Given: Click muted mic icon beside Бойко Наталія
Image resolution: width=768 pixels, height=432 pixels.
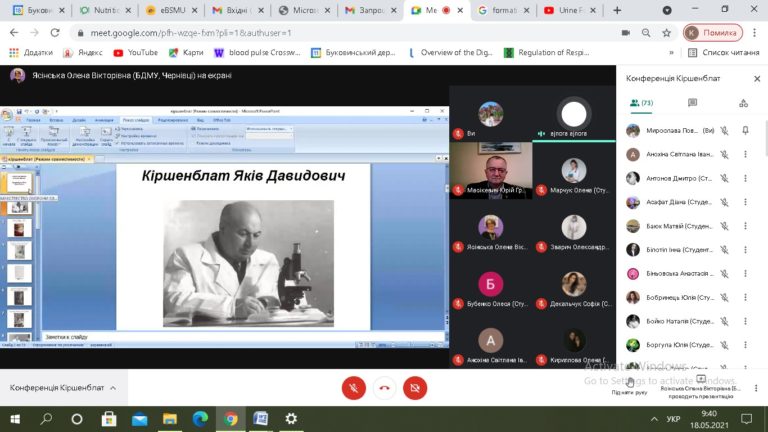Looking at the screenshot, I should click(x=724, y=321).
